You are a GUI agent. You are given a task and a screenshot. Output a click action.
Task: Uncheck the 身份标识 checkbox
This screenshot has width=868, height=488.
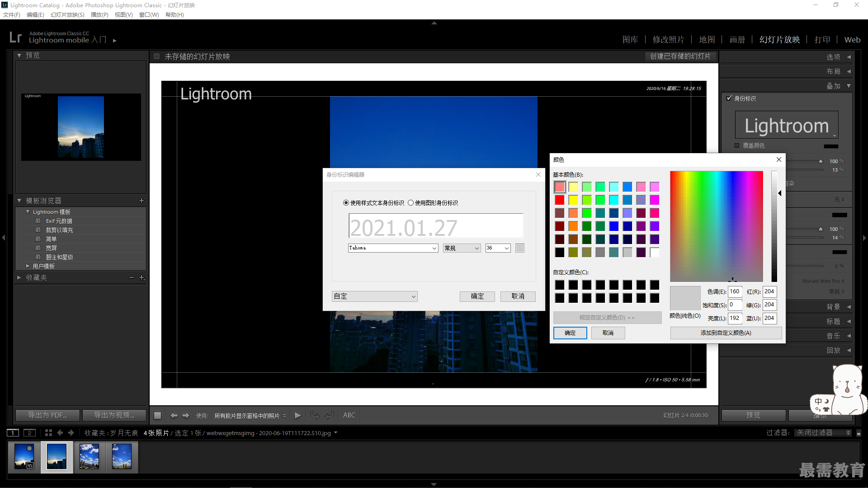(729, 98)
